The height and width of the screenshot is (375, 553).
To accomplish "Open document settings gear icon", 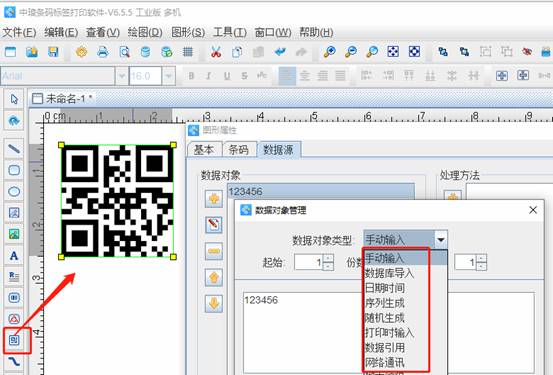I will 81,52.
